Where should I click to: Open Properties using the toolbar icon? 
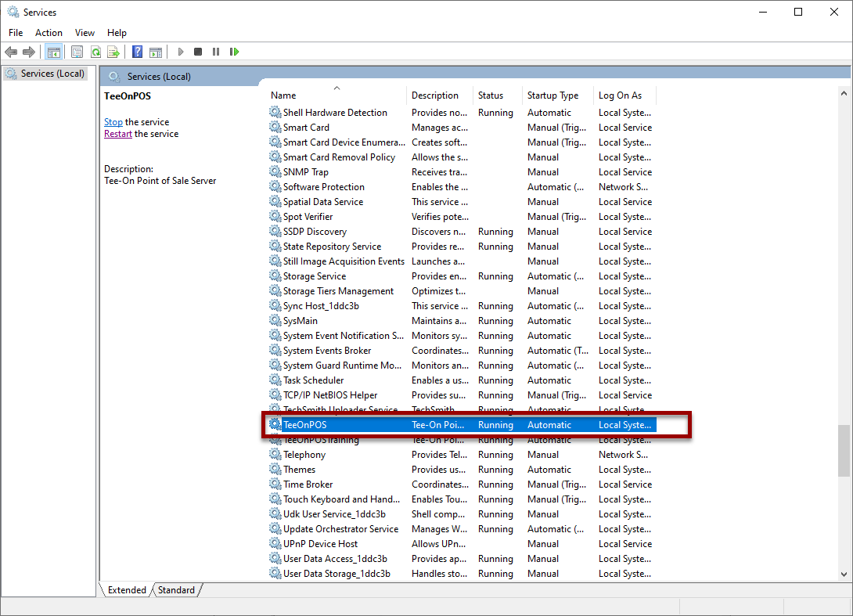77,52
